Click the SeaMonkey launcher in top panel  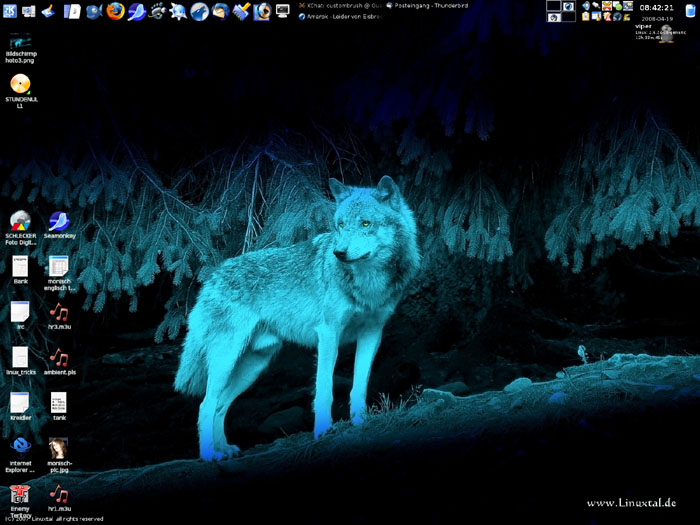(x=136, y=11)
